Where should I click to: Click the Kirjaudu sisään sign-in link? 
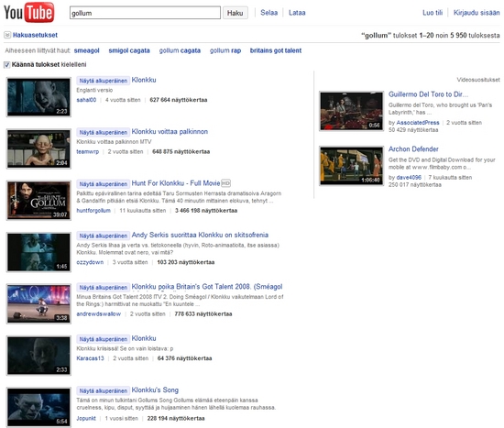click(x=477, y=13)
